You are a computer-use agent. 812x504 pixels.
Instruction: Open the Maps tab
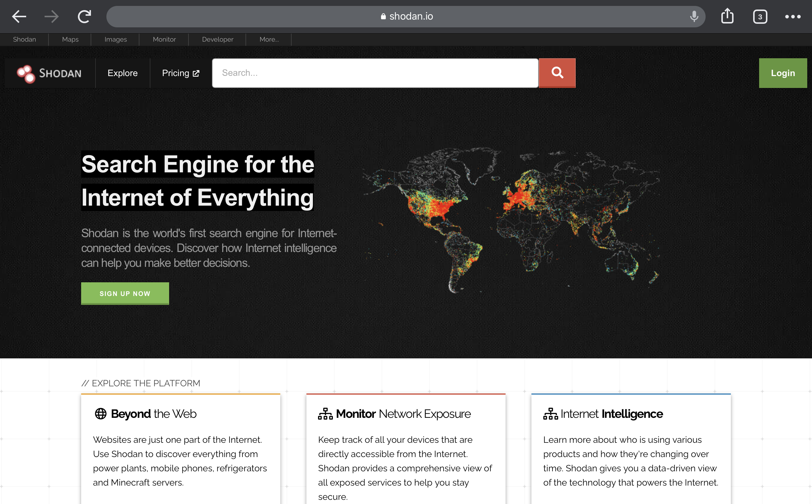click(70, 39)
